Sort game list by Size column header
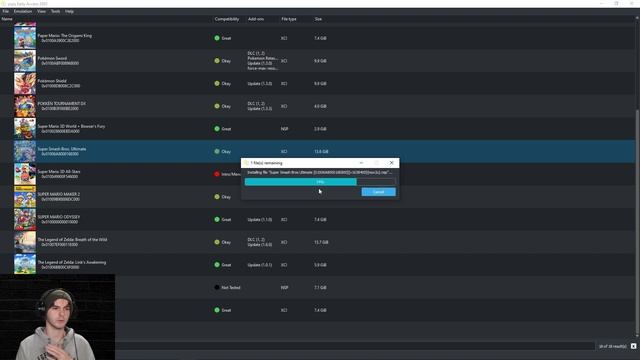640x360 pixels. coord(318,19)
